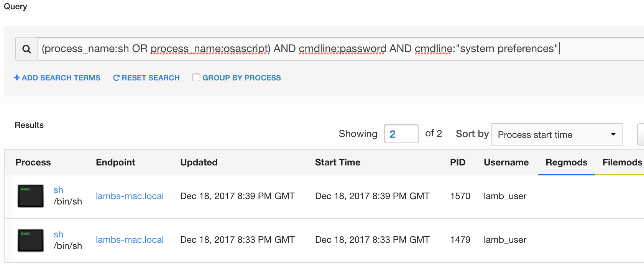Select the Regmods column tab
The width and height of the screenshot is (644, 265).
(566, 162)
